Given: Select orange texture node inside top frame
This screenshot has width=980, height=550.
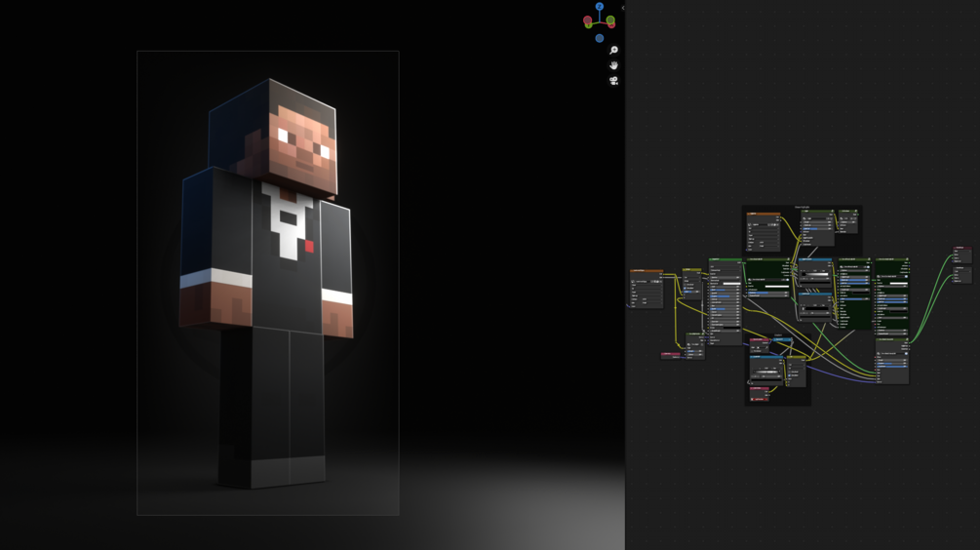Looking at the screenshot, I should [x=764, y=232].
